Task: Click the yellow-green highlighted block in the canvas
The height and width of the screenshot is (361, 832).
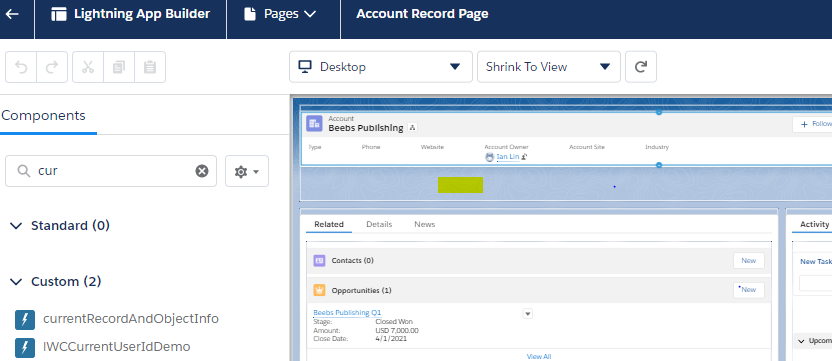Action: 460,185
